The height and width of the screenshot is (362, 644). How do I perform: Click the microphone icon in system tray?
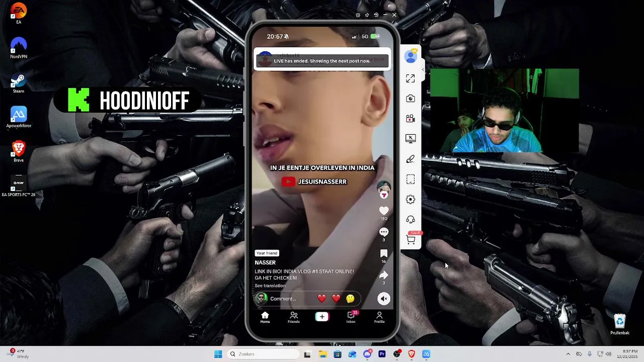click(x=590, y=354)
